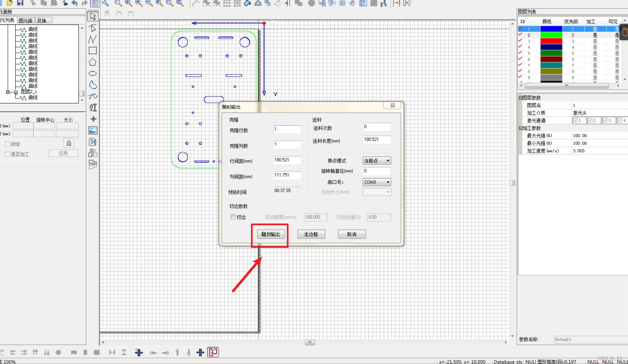Close the 雕刻输出 dialog
The image size is (628, 364).
(x=392, y=106)
